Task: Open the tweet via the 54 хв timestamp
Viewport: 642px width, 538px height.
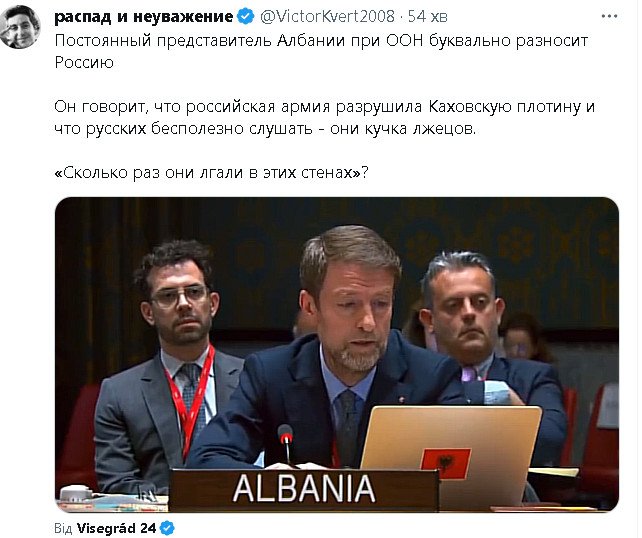Action: pos(427,16)
